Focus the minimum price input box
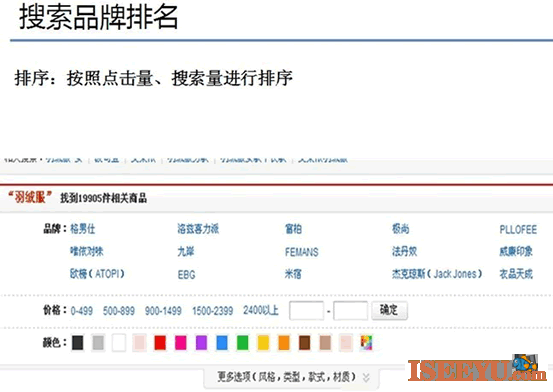553x392 pixels. (306, 310)
